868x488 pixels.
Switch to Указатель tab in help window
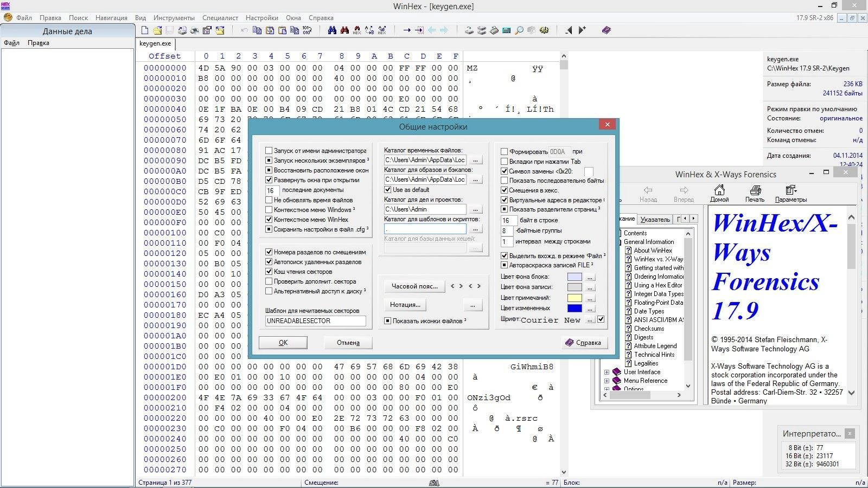click(x=655, y=219)
